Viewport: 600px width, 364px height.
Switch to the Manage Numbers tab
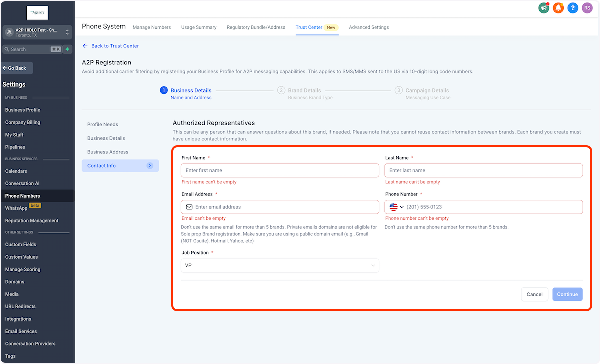[x=152, y=27]
